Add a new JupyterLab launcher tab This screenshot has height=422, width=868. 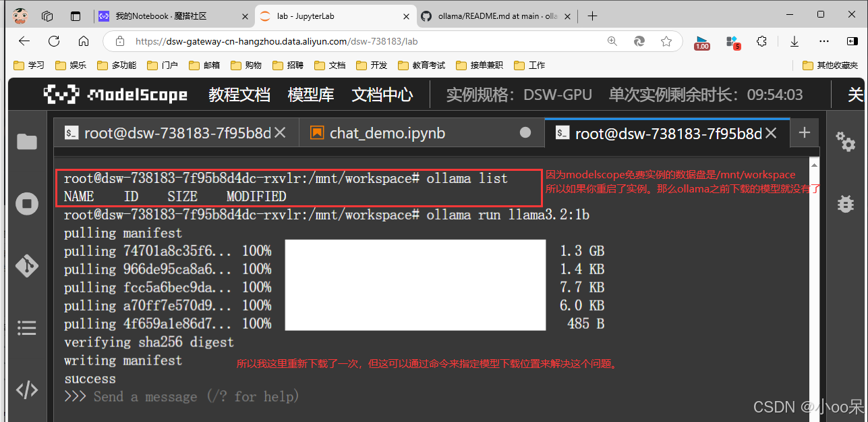coord(804,133)
